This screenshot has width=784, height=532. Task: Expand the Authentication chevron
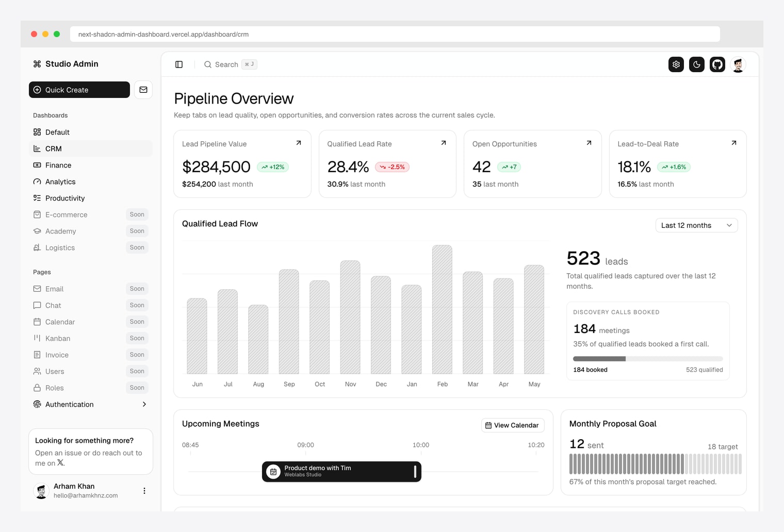click(x=144, y=404)
